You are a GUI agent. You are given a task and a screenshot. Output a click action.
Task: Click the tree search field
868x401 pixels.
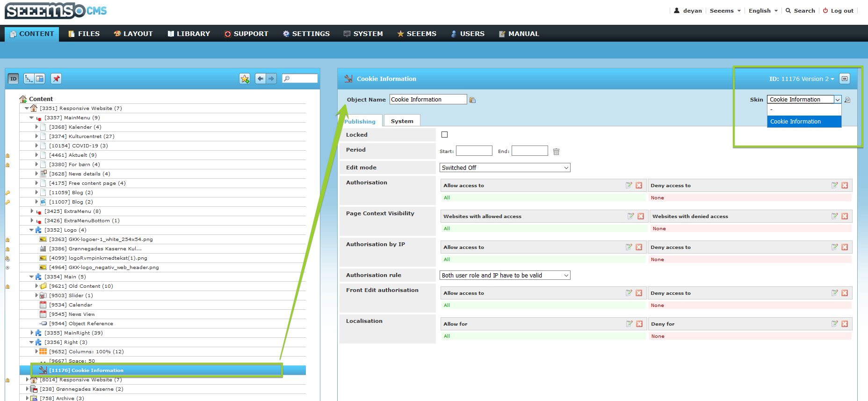click(300, 79)
